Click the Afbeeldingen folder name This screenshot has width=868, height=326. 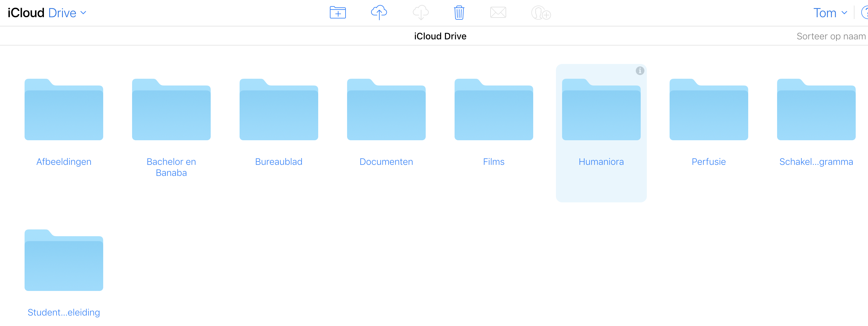point(64,162)
